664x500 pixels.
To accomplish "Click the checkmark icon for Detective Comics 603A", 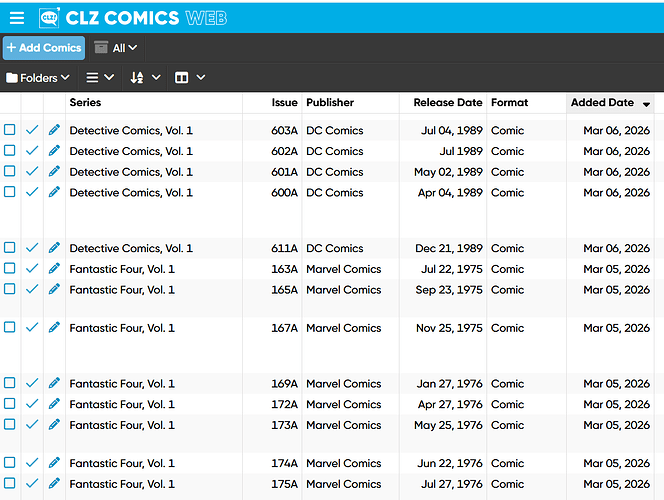I will tap(32, 130).
